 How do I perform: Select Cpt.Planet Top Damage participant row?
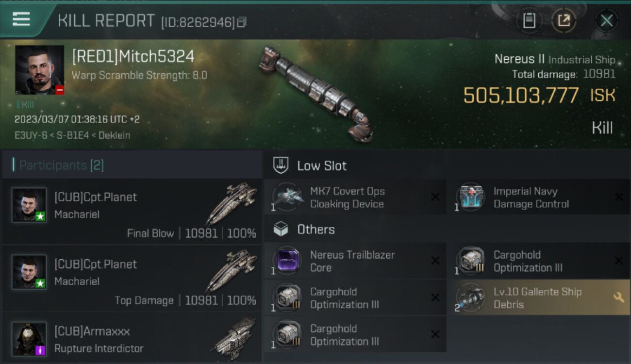[x=132, y=279]
